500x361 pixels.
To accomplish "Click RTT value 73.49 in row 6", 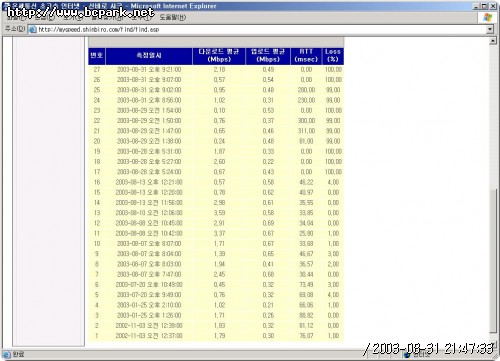I will pyautogui.click(x=306, y=285).
